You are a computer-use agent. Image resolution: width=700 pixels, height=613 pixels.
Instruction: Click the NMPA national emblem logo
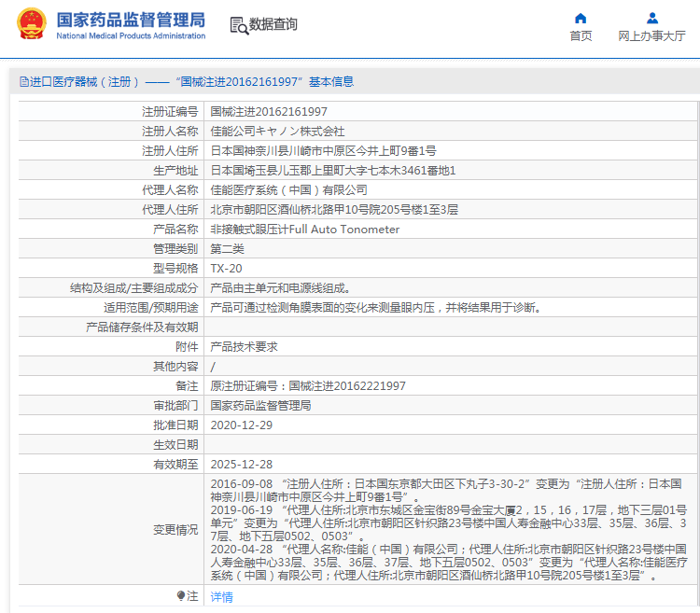31,24
